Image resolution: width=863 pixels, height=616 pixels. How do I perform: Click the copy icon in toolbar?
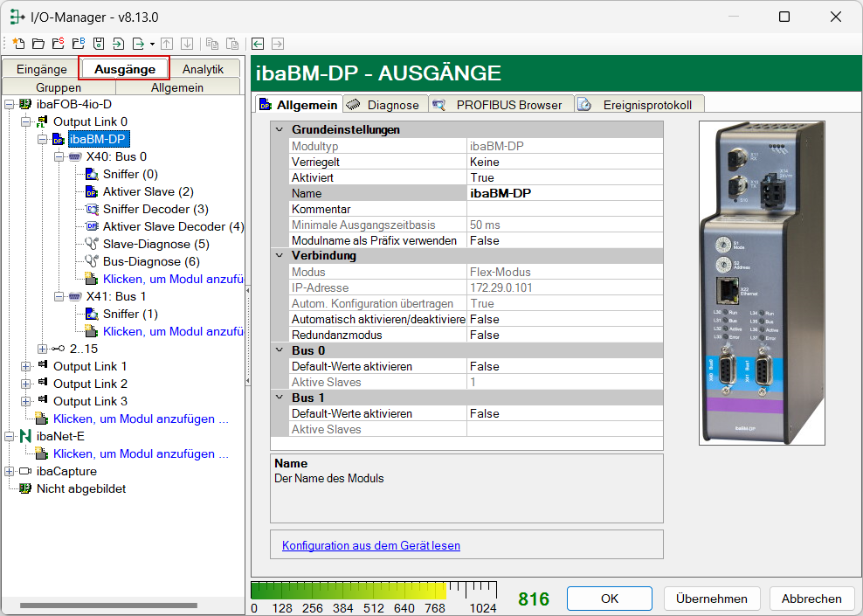coord(212,44)
